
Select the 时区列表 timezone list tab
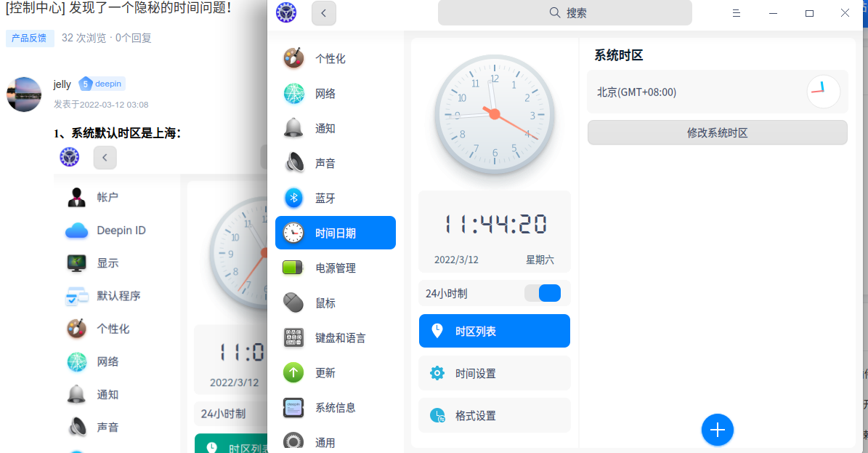point(494,331)
